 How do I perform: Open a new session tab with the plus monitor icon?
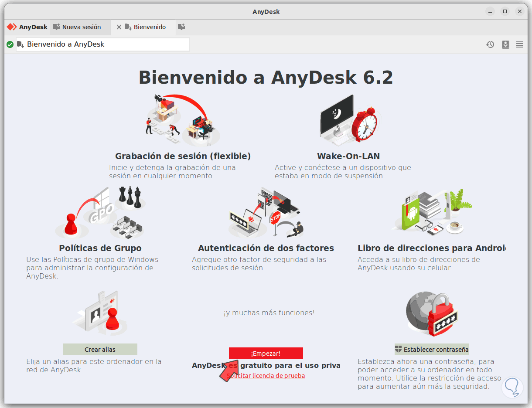181,27
